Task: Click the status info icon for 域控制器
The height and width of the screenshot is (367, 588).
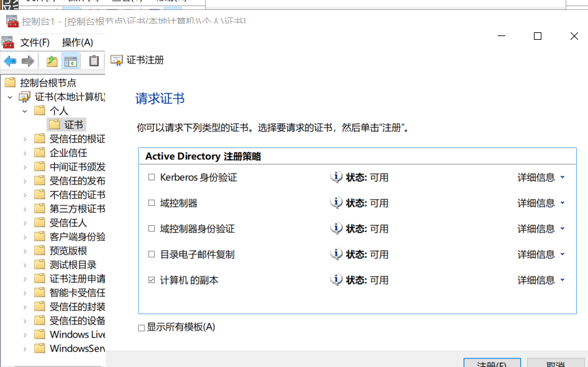Action: (336, 203)
